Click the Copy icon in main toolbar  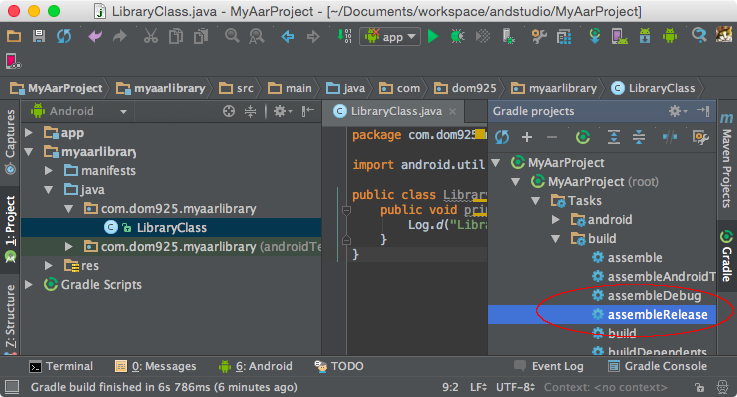(x=176, y=36)
